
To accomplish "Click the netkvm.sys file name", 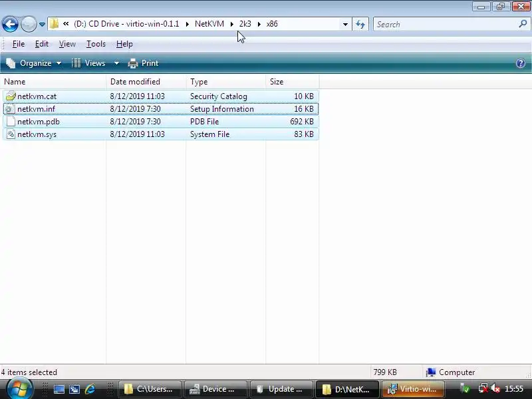I will click(x=37, y=134).
